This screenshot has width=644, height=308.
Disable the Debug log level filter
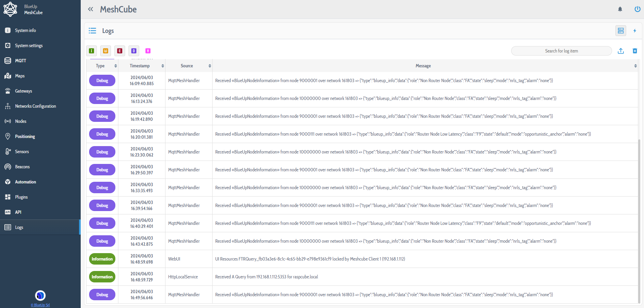click(x=134, y=51)
